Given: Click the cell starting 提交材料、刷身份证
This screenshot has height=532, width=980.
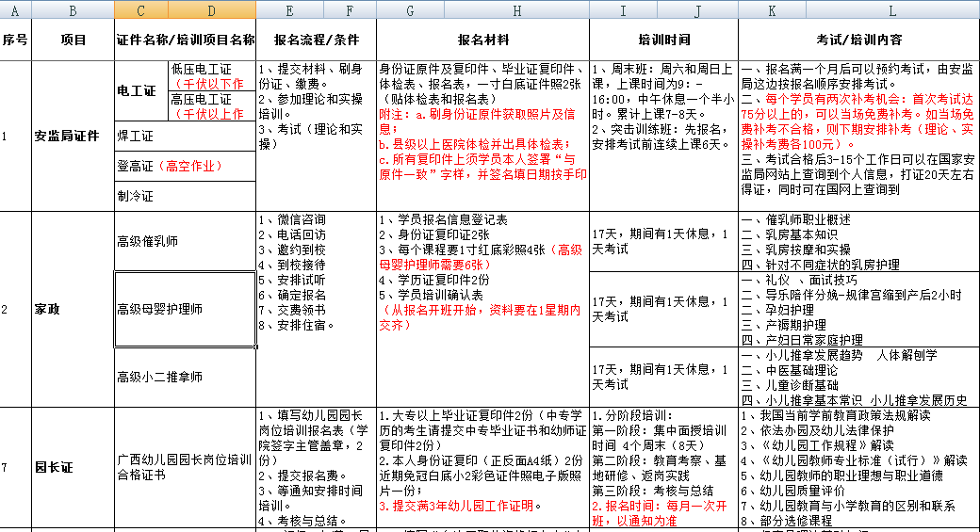Looking at the screenshot, I should click(x=317, y=137).
